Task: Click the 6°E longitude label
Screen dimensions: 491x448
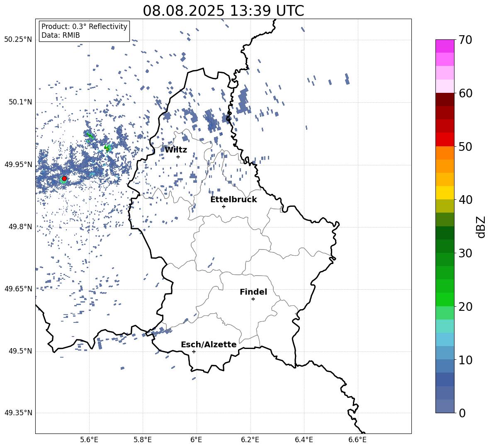Action: 196,440
